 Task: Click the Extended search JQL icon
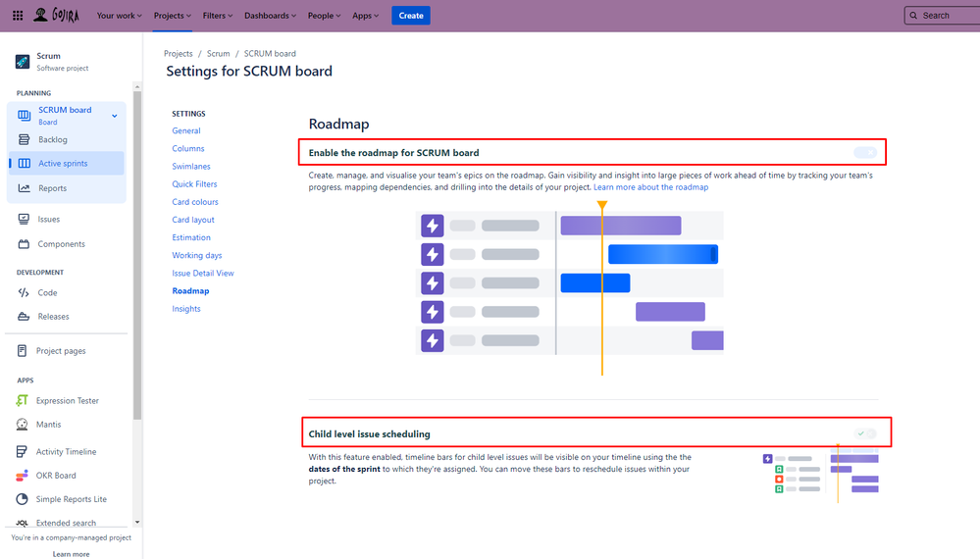(x=22, y=523)
